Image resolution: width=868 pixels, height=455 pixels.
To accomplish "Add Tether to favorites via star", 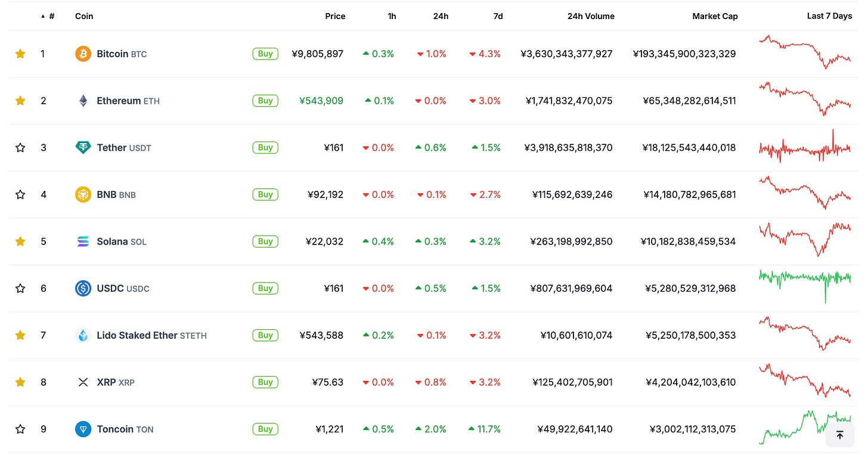I will tap(20, 148).
